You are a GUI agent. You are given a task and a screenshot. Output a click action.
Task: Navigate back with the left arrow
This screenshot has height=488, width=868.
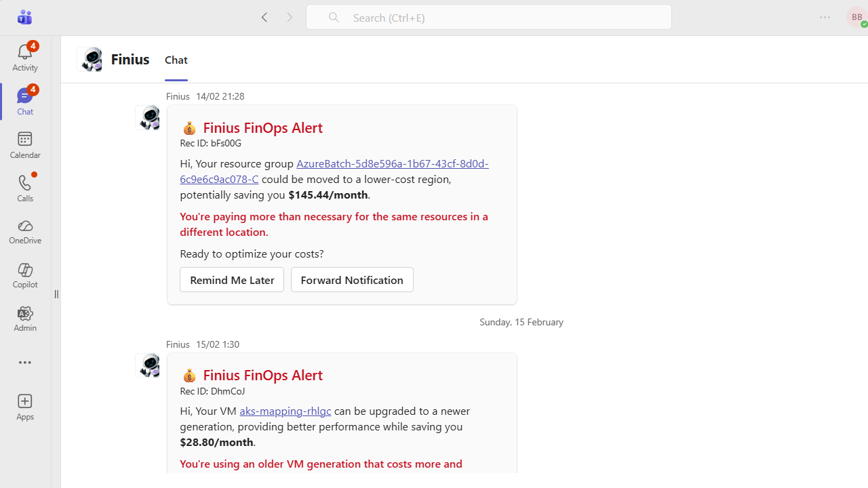[x=264, y=17]
